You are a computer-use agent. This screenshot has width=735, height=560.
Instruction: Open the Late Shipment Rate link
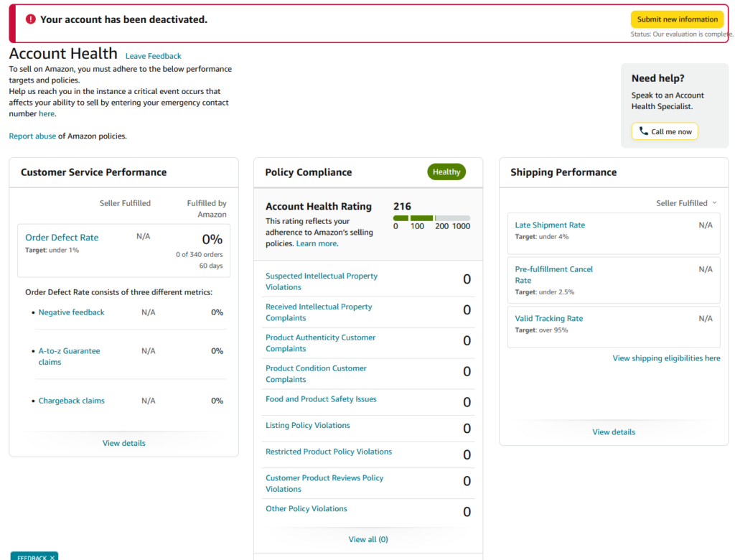pos(550,225)
